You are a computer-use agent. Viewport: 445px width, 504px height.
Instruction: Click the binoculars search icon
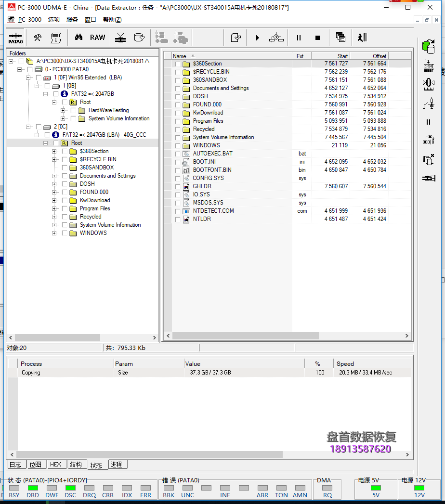coord(79,38)
